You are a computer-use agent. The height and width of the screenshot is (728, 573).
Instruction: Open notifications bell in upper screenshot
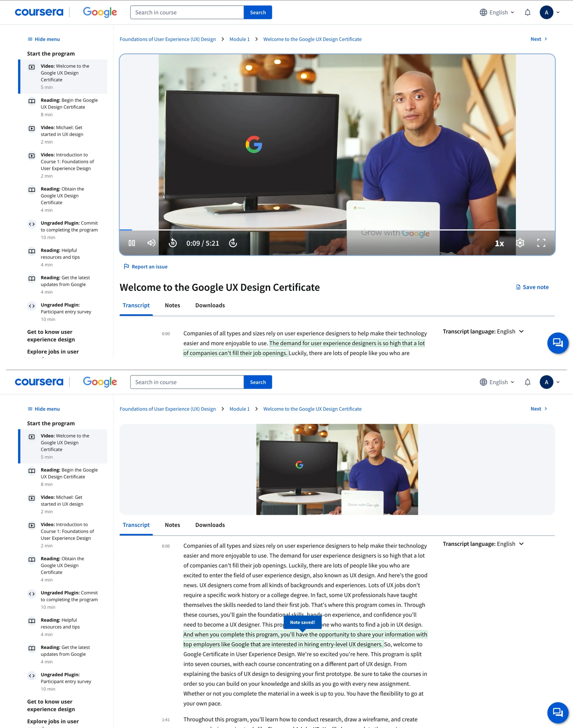click(527, 12)
